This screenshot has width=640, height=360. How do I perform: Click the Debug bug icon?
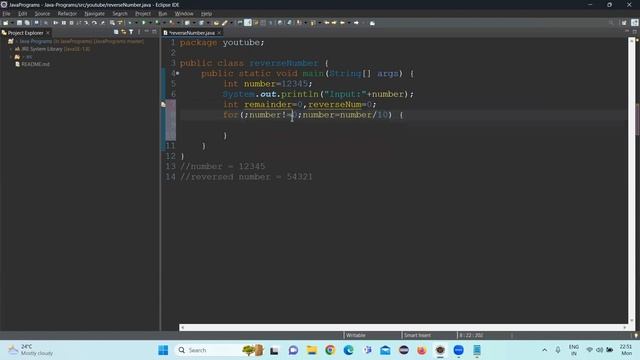130,23
